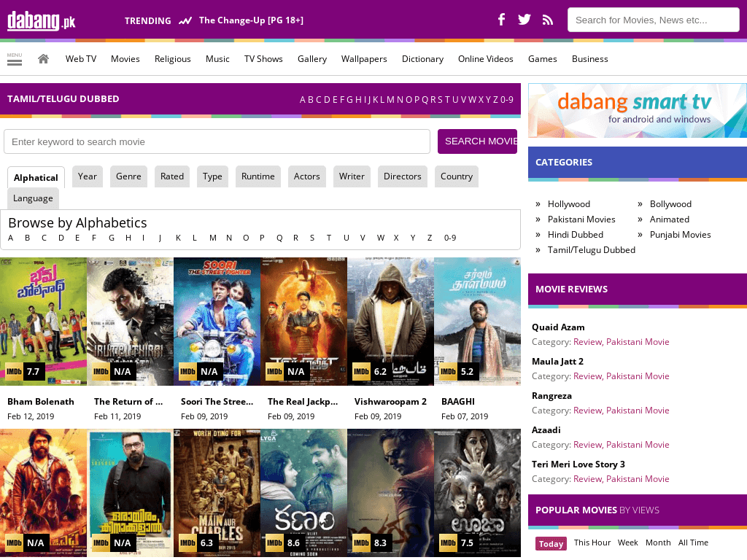Click the SEARCH MOVIE button
This screenshot has height=560, width=747.
[x=477, y=141]
